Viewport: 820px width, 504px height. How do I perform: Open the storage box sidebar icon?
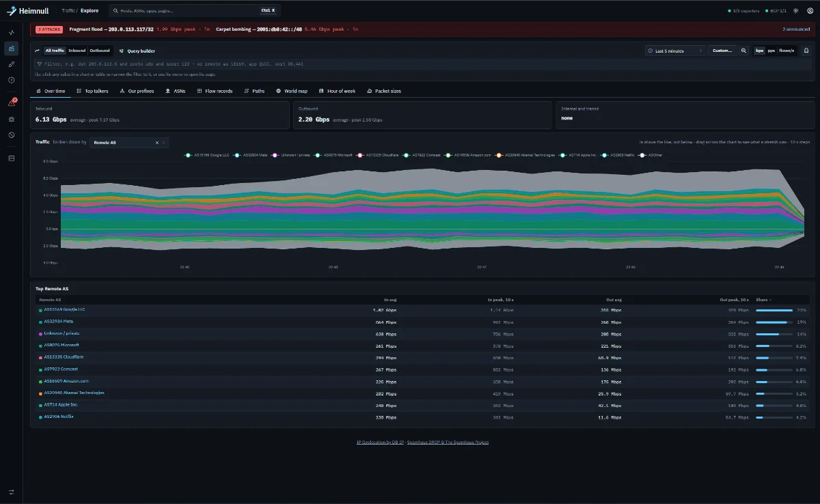coord(11,158)
